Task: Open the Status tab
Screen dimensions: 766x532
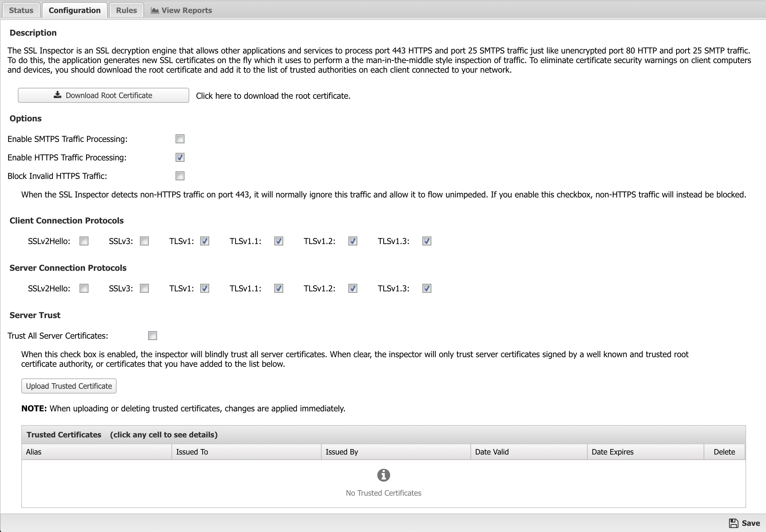Action: coord(21,10)
